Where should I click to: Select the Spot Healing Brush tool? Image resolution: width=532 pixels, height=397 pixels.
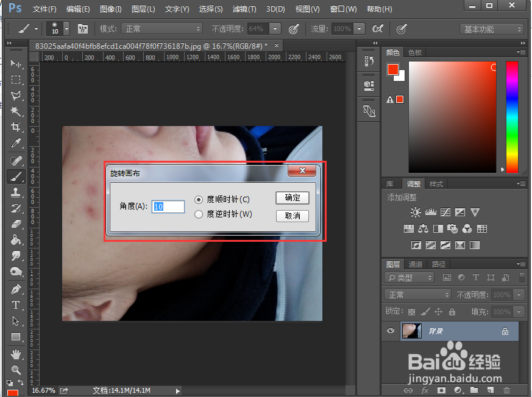tap(16, 160)
